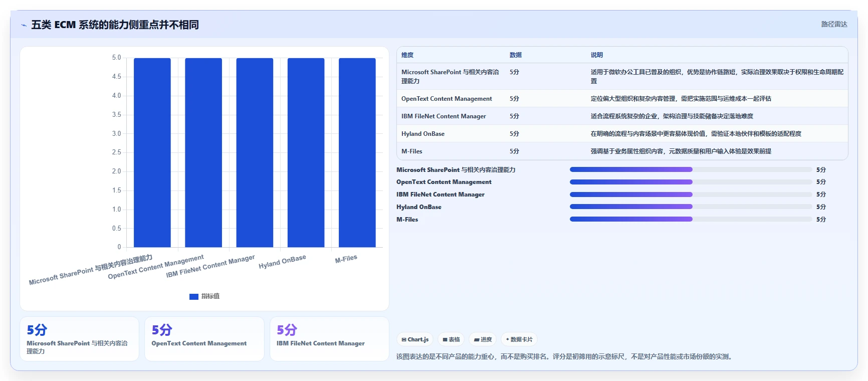Click the Microsoft SharePoint progress bar

pos(691,169)
